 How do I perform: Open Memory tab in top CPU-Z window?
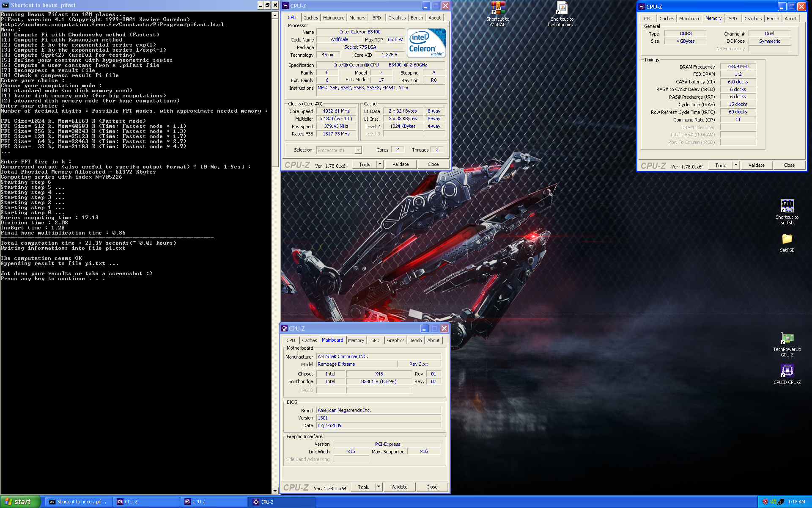(357, 18)
